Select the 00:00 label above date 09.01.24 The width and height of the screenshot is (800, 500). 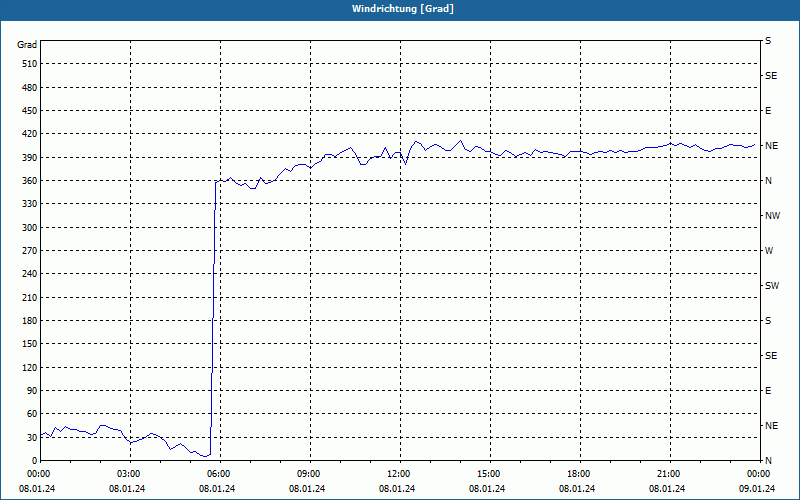tap(760, 474)
